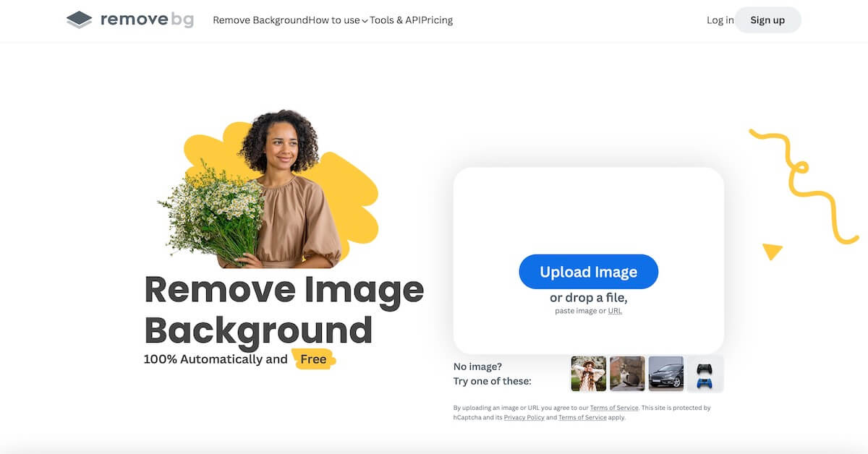Go to the Pricing page
Image resolution: width=868 pixels, height=454 pixels.
click(x=438, y=20)
